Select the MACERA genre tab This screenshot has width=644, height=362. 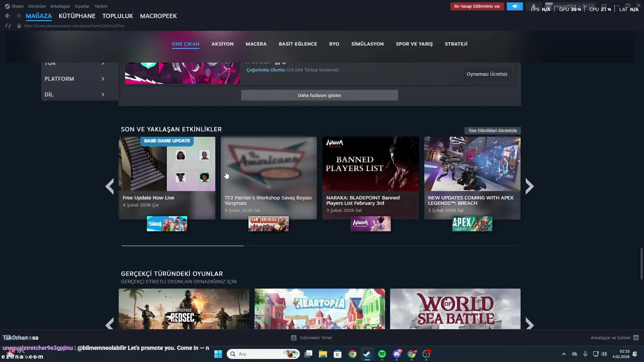pos(256,44)
